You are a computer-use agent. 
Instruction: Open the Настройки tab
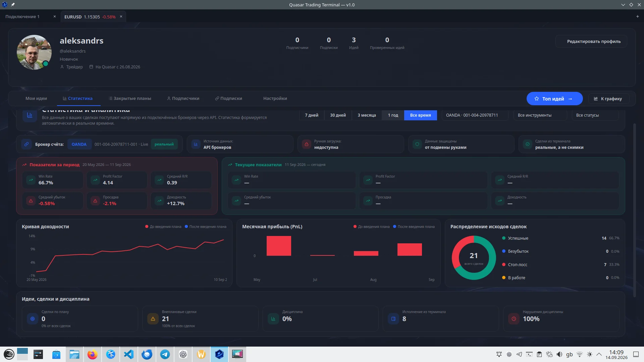point(275,99)
